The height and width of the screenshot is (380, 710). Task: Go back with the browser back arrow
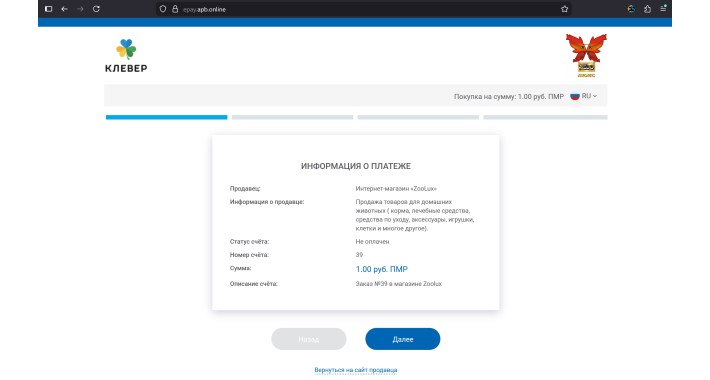pyautogui.click(x=64, y=9)
